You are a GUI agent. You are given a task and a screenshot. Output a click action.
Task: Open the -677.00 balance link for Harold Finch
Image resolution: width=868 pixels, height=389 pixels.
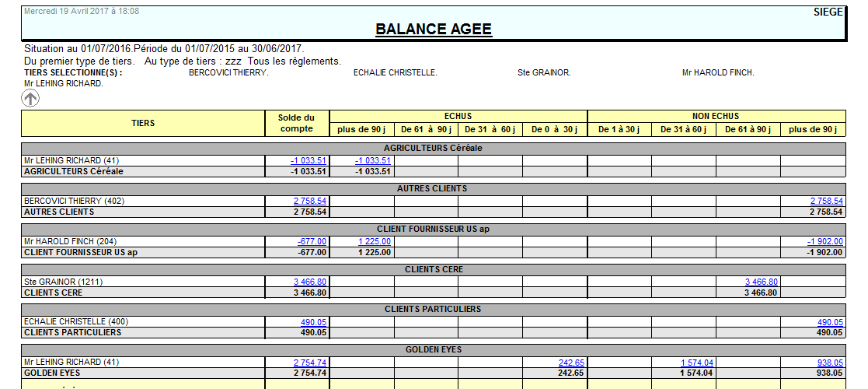click(x=306, y=242)
